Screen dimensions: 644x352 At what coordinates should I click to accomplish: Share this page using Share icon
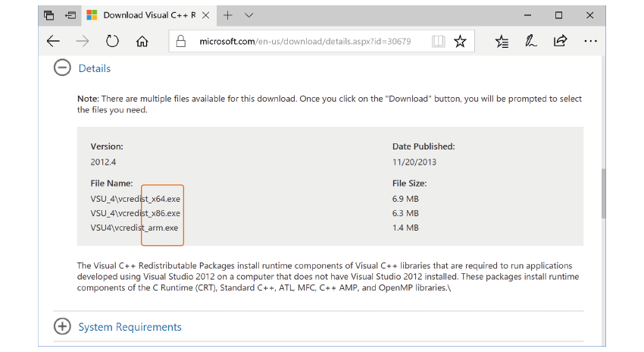[561, 41]
